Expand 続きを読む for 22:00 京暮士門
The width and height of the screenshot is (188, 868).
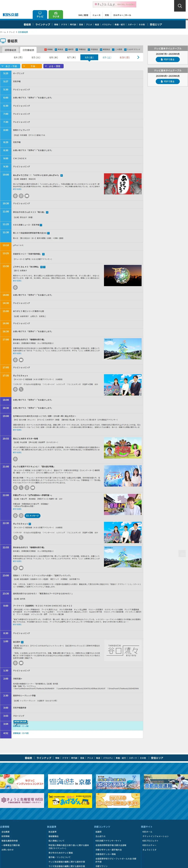[x=17, y=509]
